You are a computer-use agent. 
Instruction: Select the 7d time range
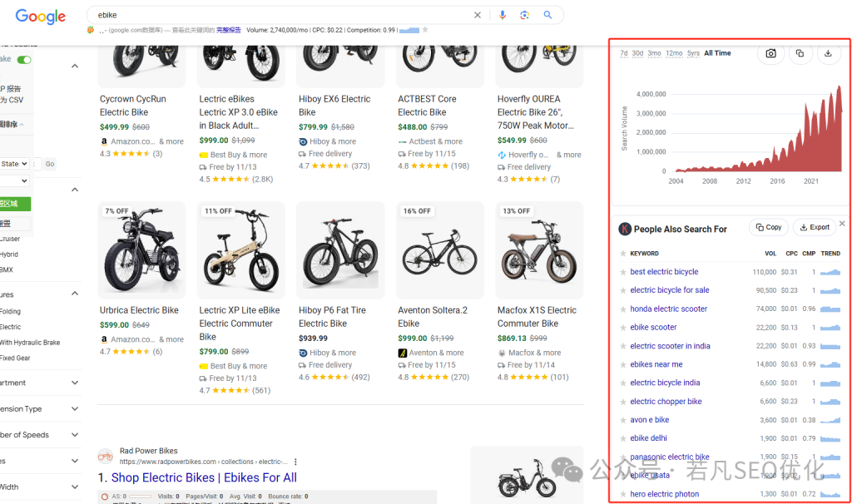click(x=624, y=53)
